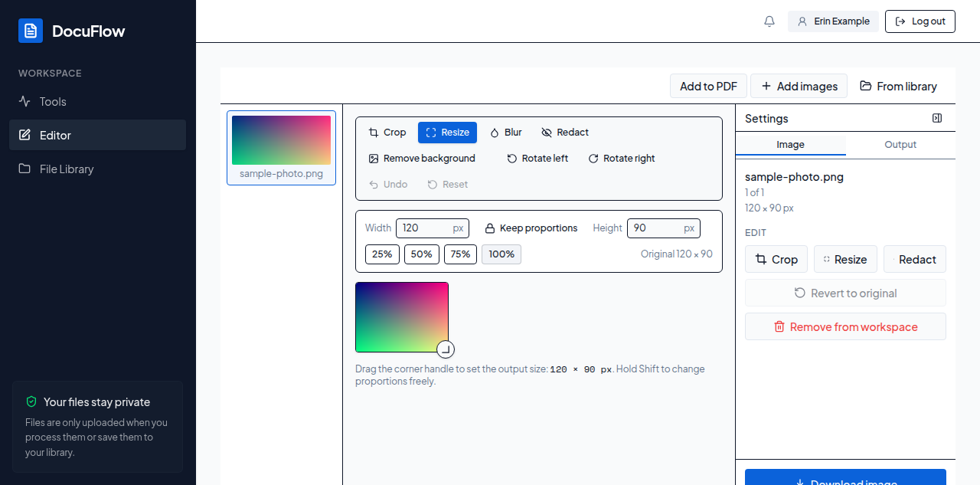Click the Reset button
This screenshot has height=485, width=980.
coord(448,185)
